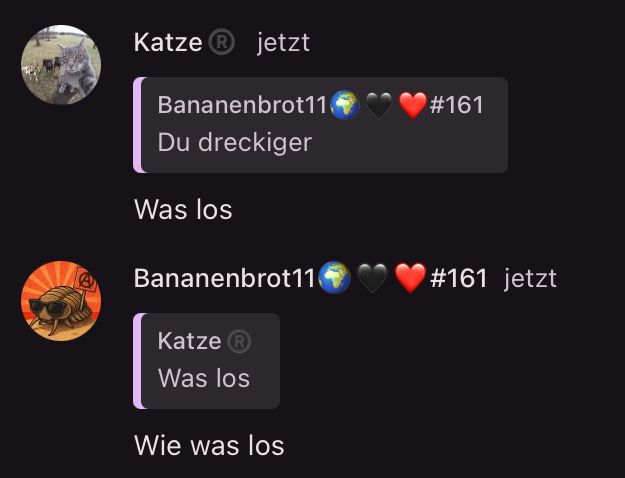Click the globe emoji in Bananenbrot11's username header

click(335, 277)
